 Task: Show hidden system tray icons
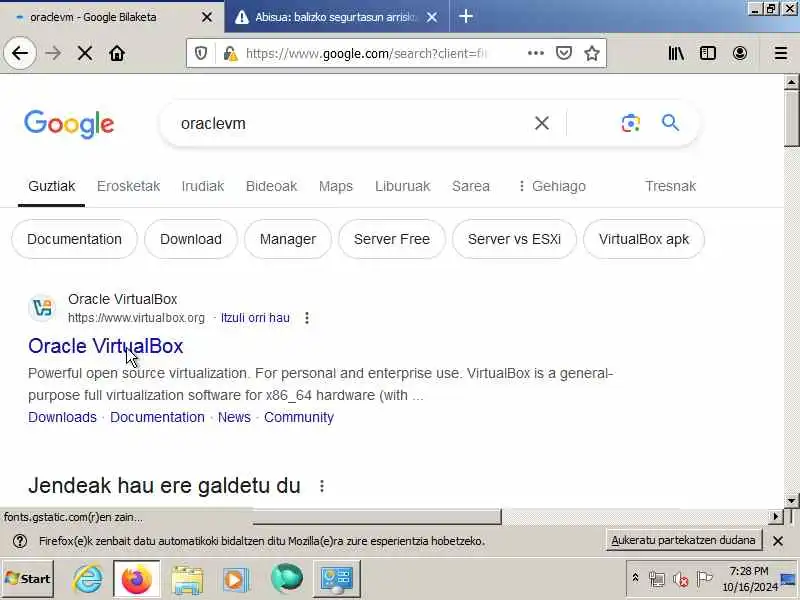[x=635, y=578]
